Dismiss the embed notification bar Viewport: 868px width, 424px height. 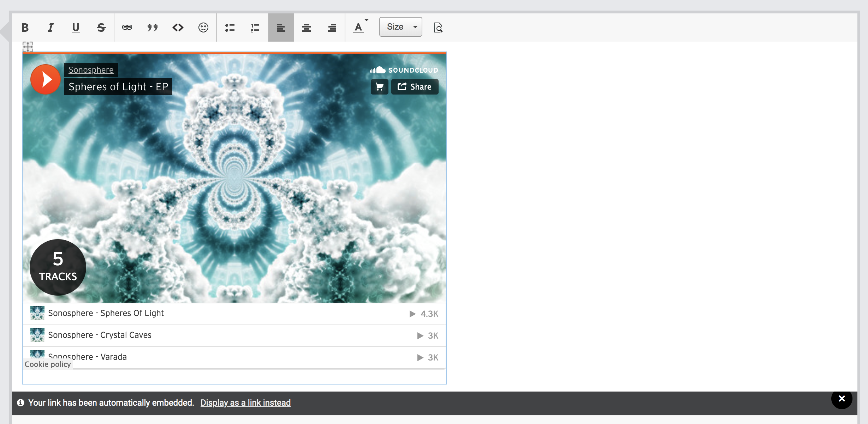(x=842, y=399)
